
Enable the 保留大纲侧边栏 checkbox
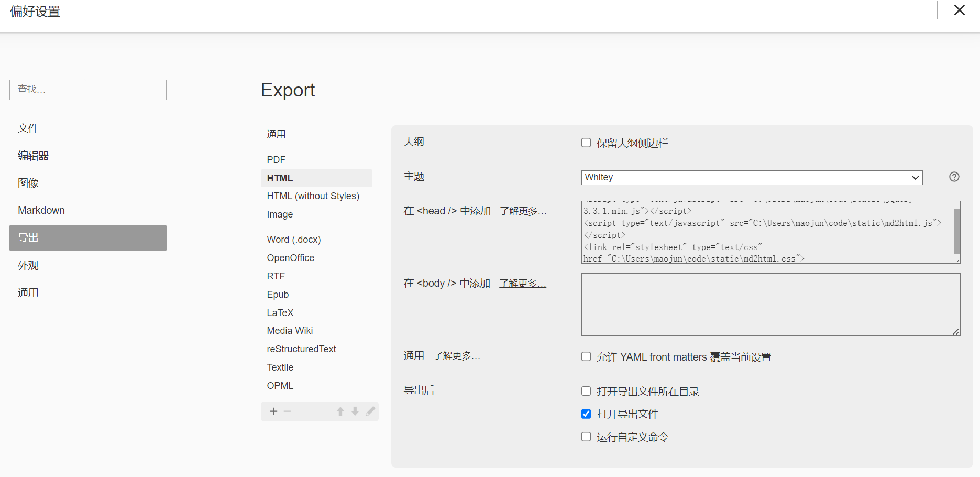coord(586,143)
